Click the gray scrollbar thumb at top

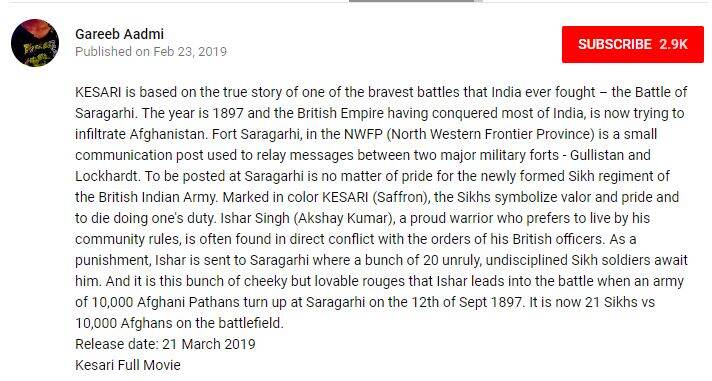[415, 1]
